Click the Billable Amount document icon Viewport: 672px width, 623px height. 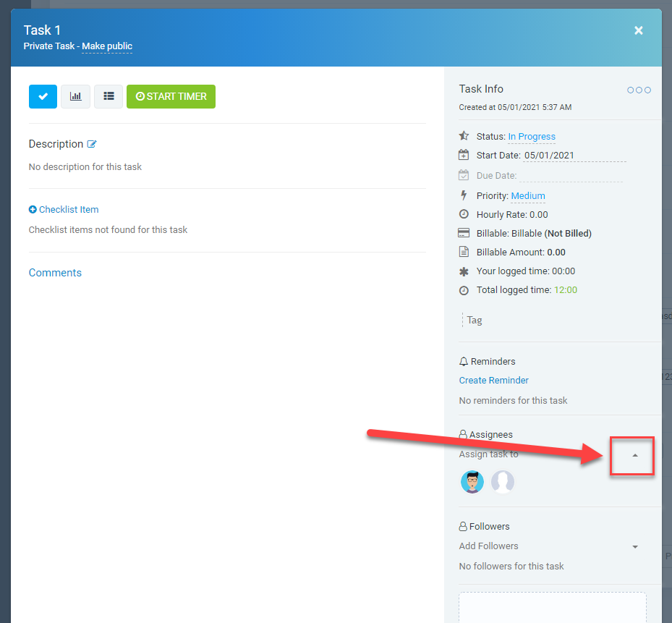(x=464, y=252)
